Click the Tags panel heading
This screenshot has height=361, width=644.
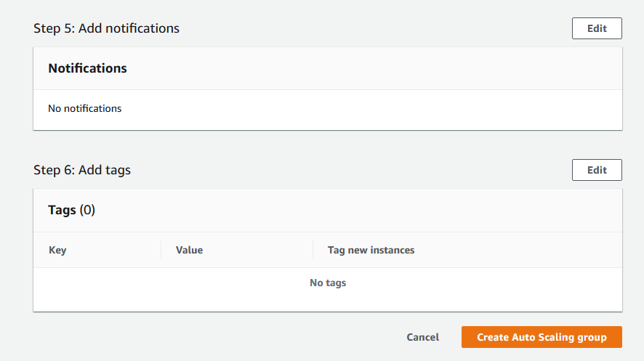coord(62,210)
